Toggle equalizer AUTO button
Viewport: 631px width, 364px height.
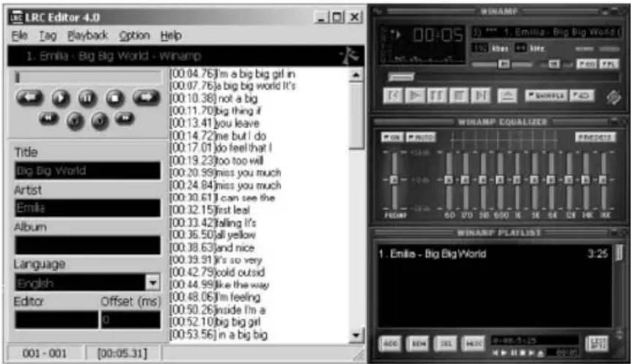[x=420, y=137]
